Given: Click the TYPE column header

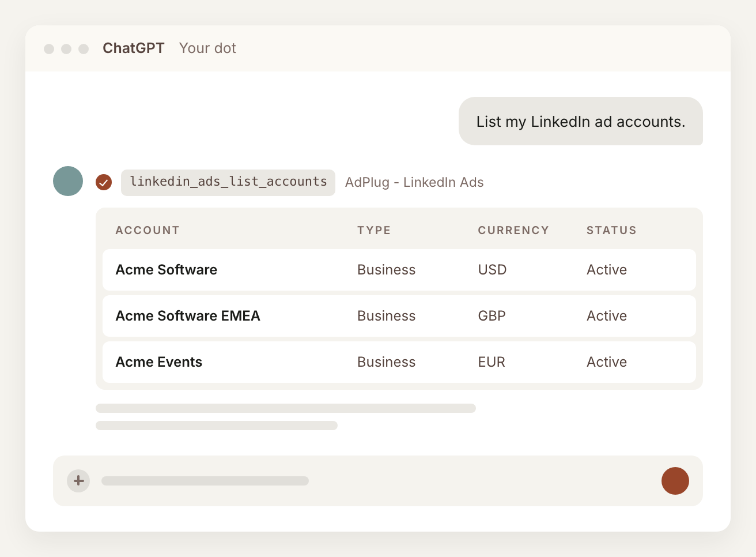Looking at the screenshot, I should coord(374,230).
